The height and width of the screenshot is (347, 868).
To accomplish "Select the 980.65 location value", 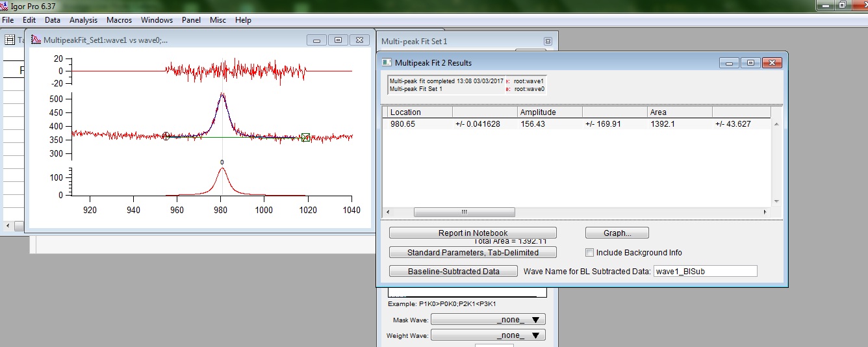I will click(x=403, y=123).
